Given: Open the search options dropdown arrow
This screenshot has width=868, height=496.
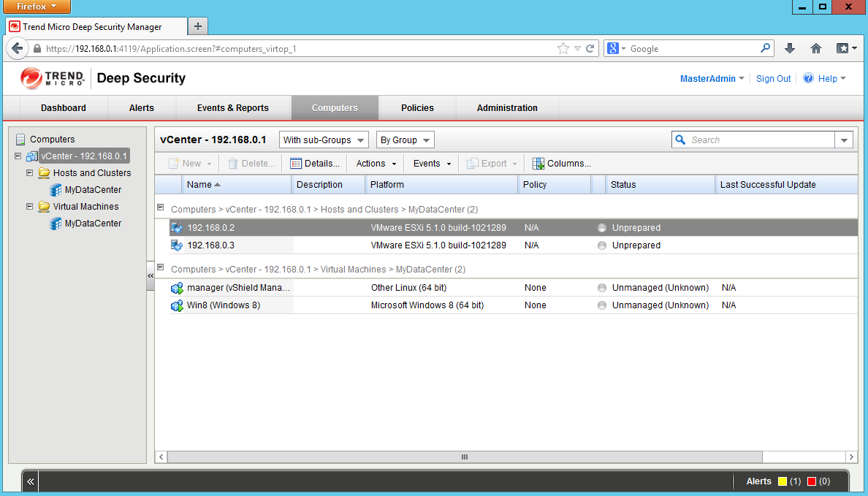Looking at the screenshot, I should click(844, 140).
